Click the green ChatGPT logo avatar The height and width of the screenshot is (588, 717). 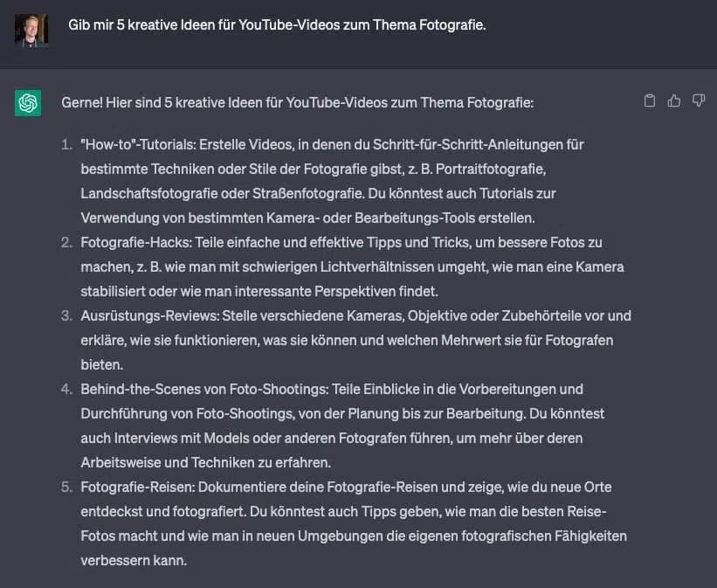[27, 101]
